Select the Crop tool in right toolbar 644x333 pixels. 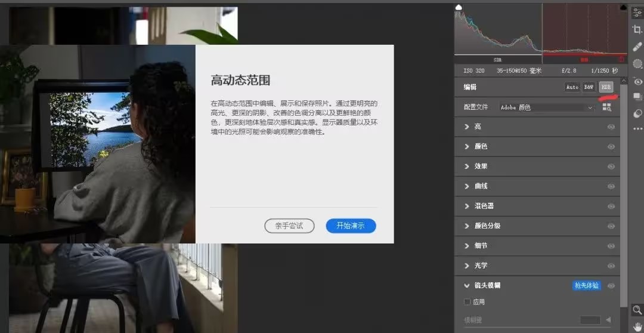[637, 29]
